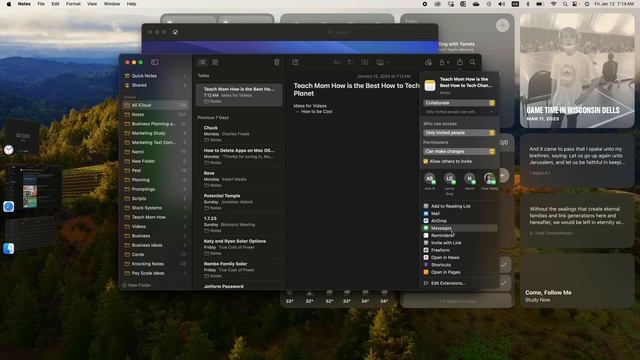The width and height of the screenshot is (640, 360).
Task: Toggle the 'Allow others to invite' checkbox
Action: 426,161
